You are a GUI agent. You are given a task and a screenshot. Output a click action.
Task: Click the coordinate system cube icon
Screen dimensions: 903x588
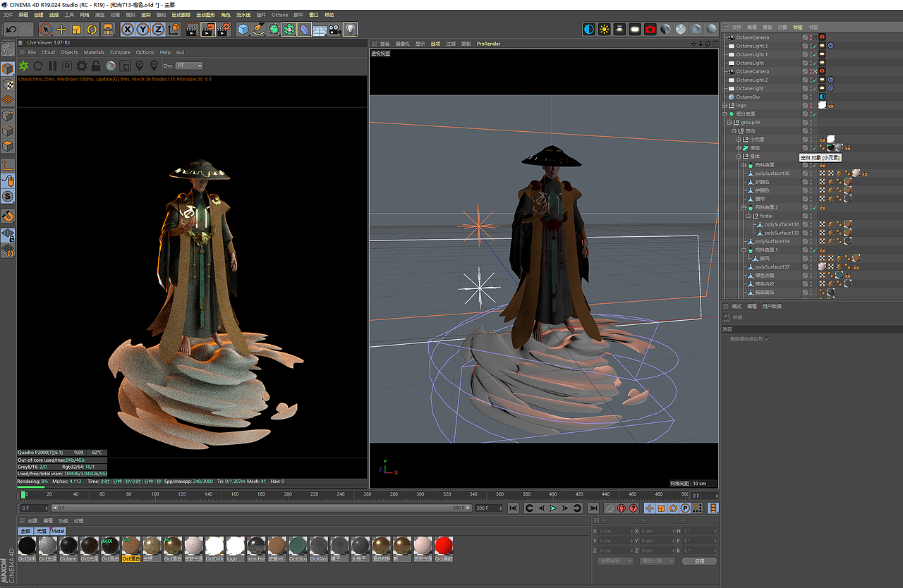(174, 29)
